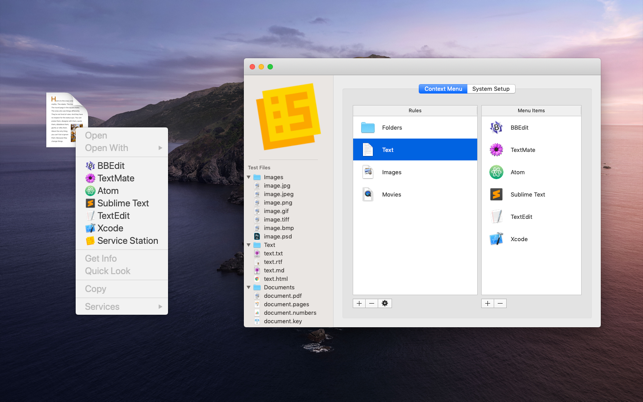Select document.numbers in Test Files
643x402 pixels.
click(290, 313)
